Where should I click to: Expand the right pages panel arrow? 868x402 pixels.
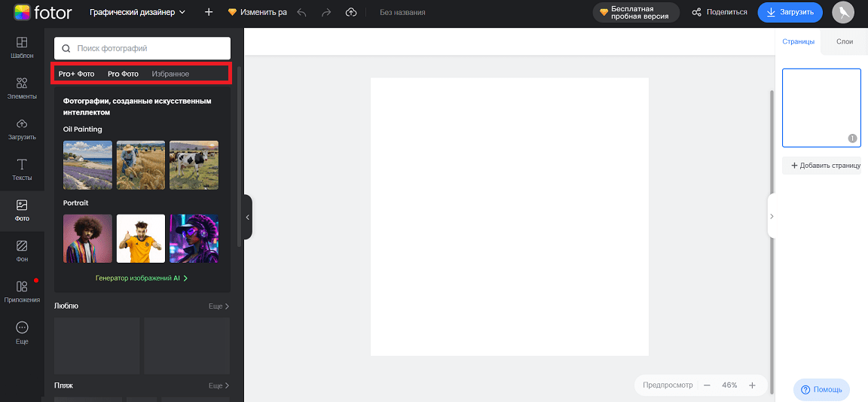click(x=772, y=216)
